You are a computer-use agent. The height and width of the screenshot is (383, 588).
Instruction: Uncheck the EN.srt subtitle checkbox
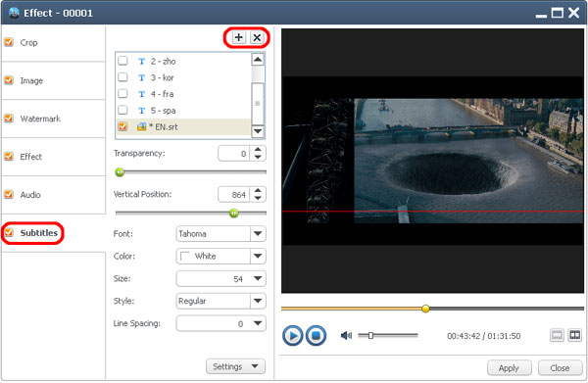[122, 126]
